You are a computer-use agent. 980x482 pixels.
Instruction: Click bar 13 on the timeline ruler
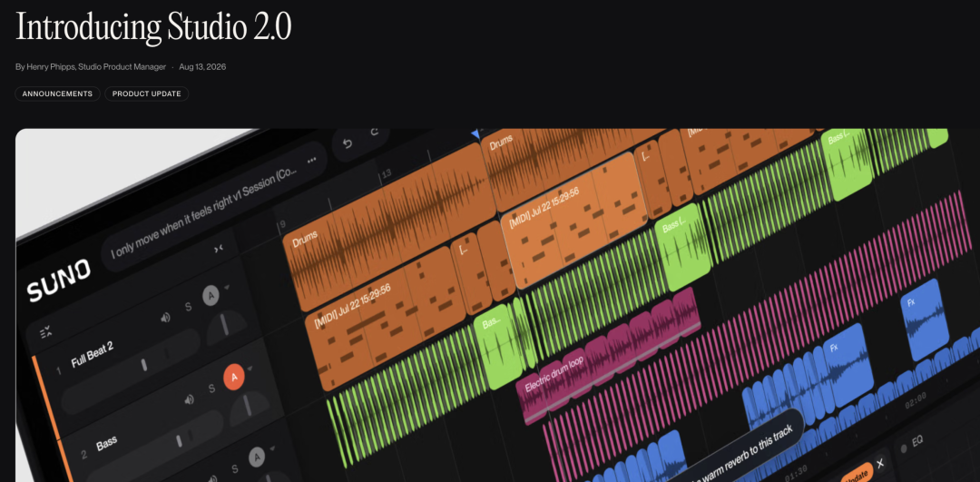click(387, 173)
